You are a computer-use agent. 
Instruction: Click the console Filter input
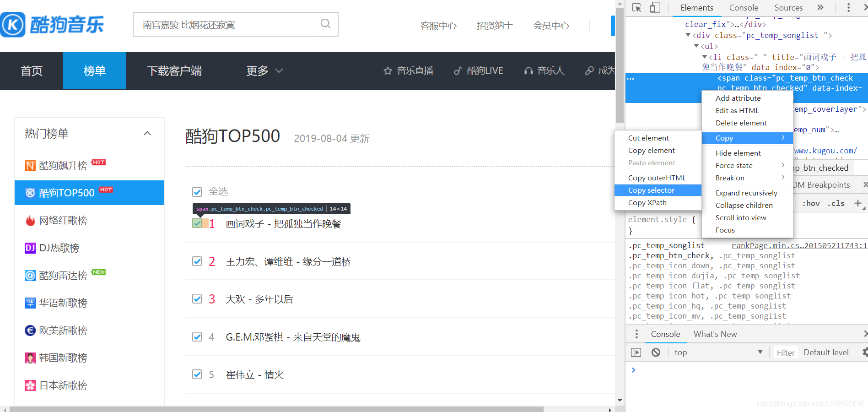(x=786, y=352)
